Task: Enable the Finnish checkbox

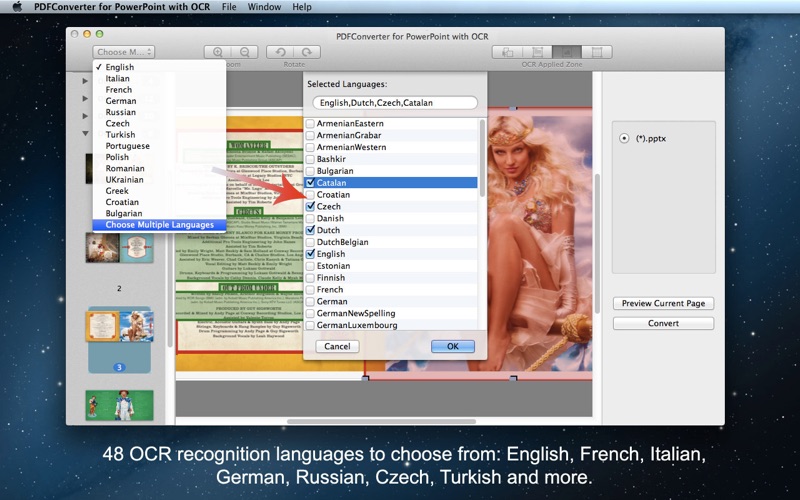Action: (310, 278)
